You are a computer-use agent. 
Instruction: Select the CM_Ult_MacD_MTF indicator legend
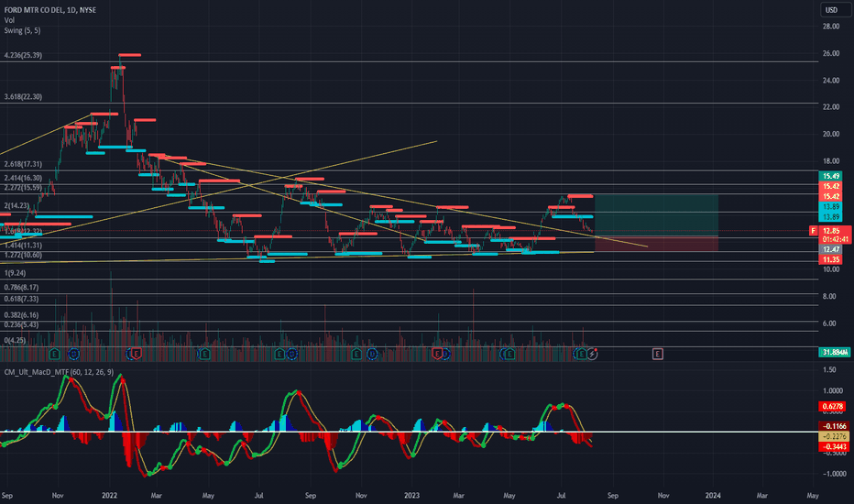pyautogui.click(x=59, y=372)
